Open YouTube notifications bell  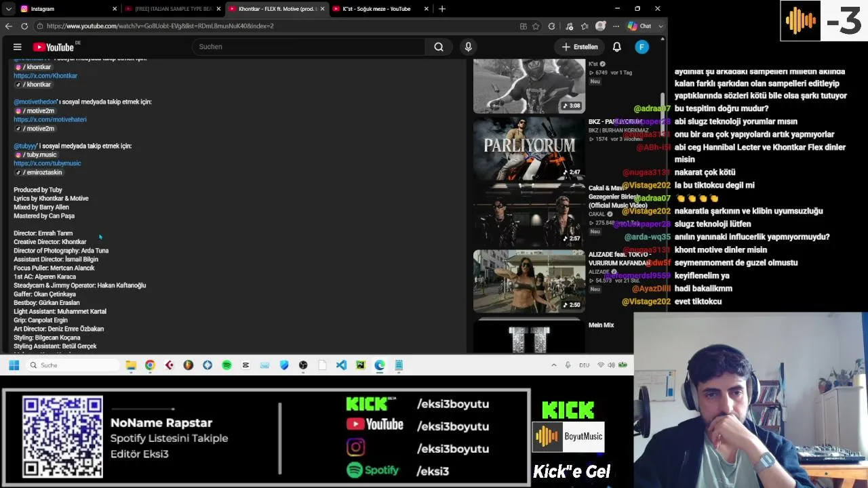pyautogui.click(x=617, y=47)
